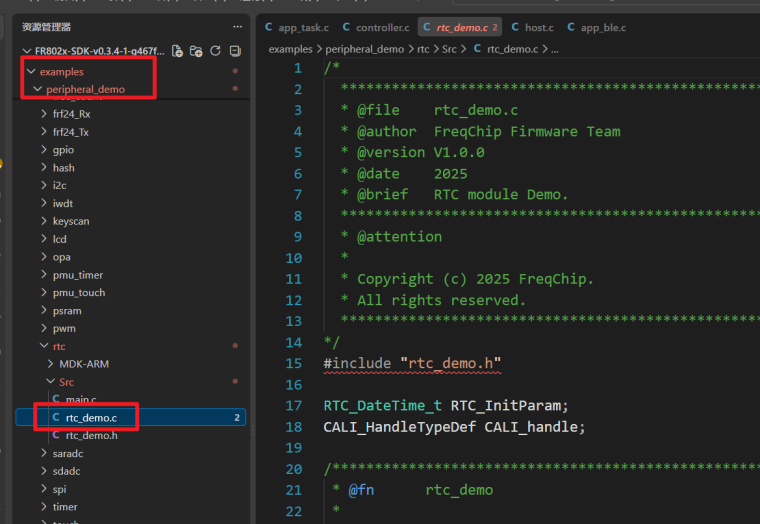Click Src in the breadcrumb path
The height and width of the screenshot is (524, 760).
(x=449, y=49)
